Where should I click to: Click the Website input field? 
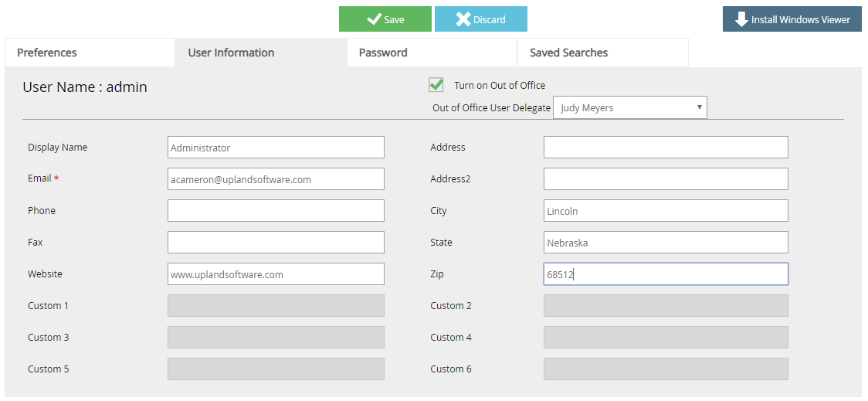[x=276, y=274]
